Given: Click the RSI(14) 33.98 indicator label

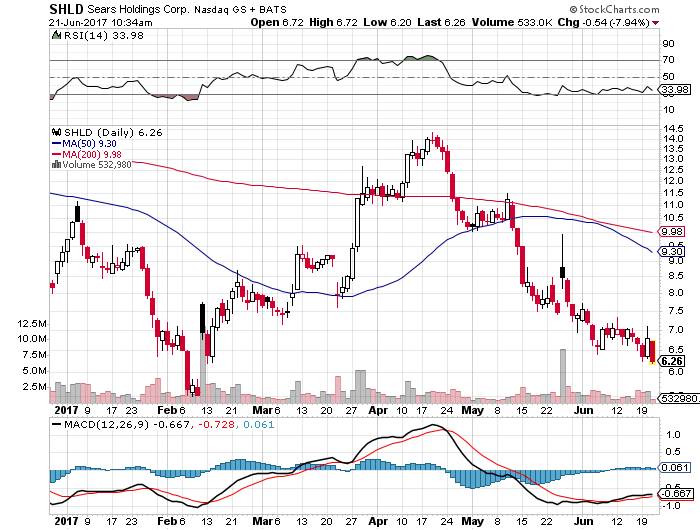Looking at the screenshot, I should [x=104, y=36].
